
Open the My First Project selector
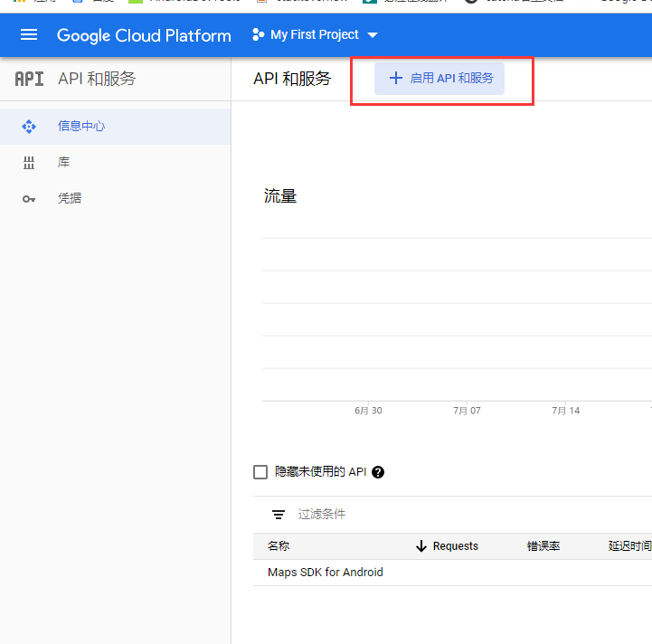coord(316,34)
